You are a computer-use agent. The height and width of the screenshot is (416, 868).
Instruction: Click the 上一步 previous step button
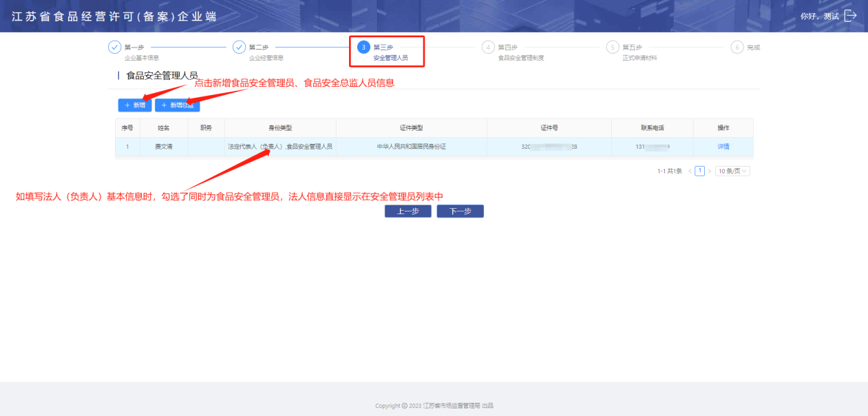[x=407, y=211]
